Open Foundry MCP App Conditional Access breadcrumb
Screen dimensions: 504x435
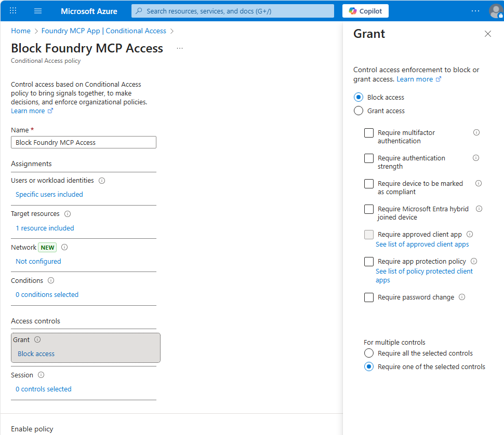[x=104, y=31]
